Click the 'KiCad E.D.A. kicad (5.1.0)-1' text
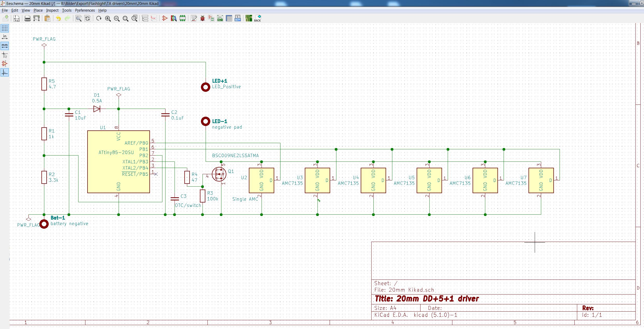 [x=416, y=315]
